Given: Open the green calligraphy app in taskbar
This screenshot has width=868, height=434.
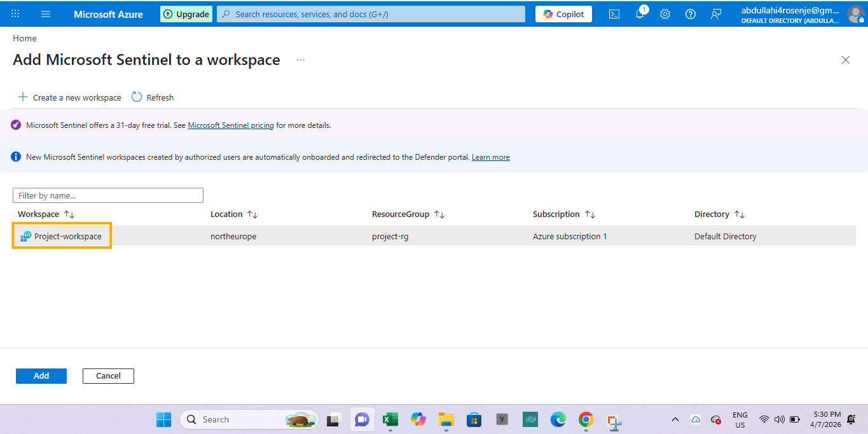Looking at the screenshot, I should click(530, 419).
